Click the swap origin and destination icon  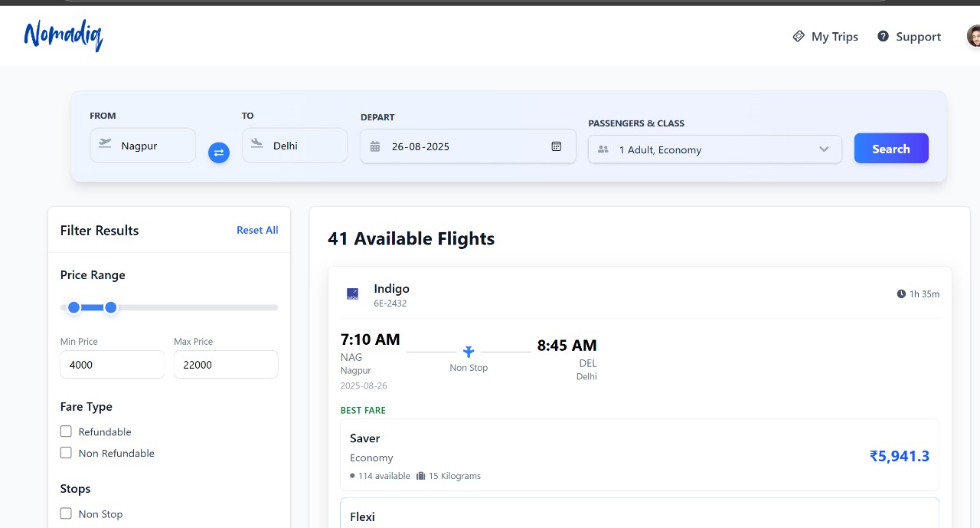(x=219, y=152)
